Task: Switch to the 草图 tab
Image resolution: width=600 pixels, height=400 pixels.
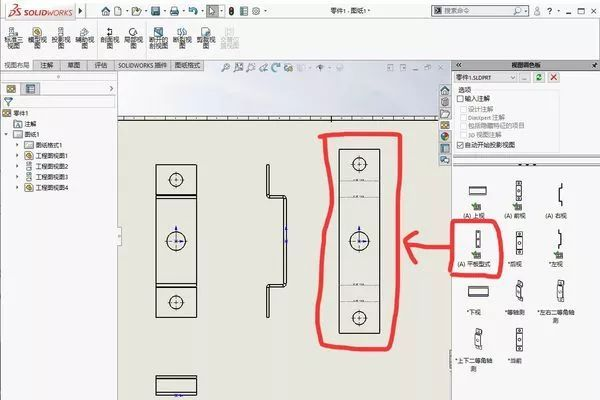Action: (x=74, y=65)
